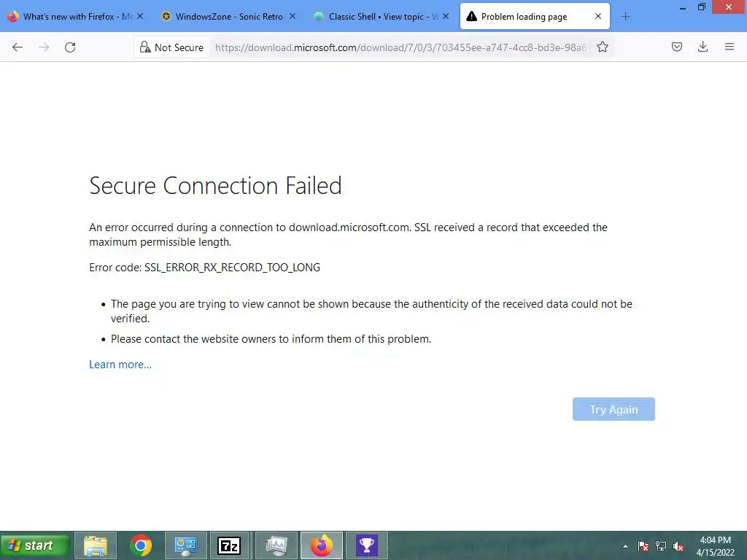
Task: Bookmark this page with the star
Action: point(603,47)
